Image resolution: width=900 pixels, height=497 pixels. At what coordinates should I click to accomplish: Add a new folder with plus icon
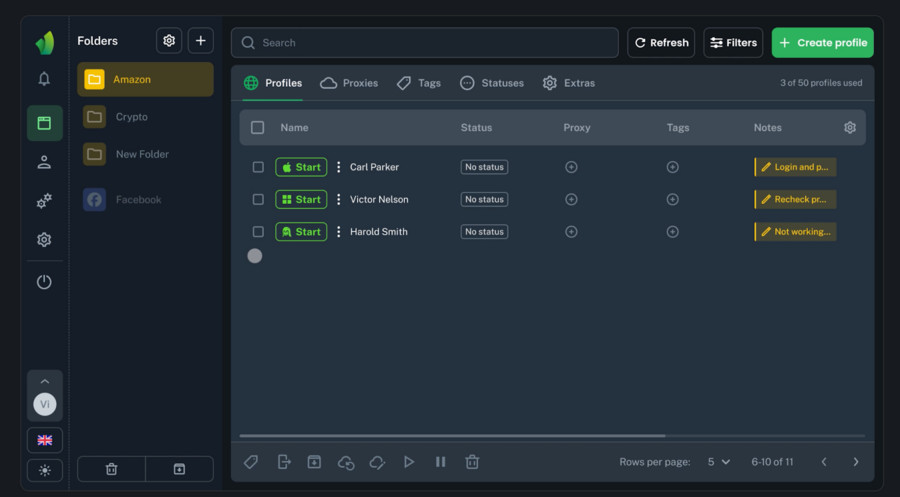point(200,41)
